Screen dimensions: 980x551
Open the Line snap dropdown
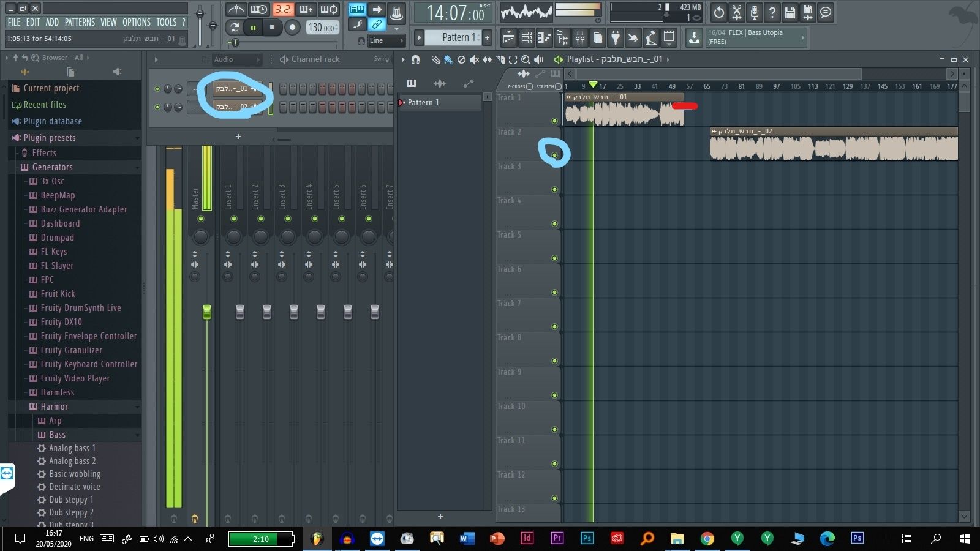(386, 40)
